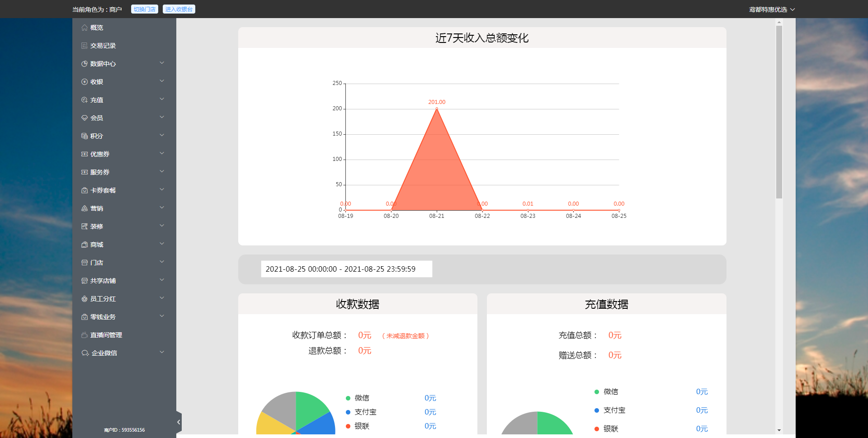This screenshot has height=438, width=868.
Task: Click the diamond icon beside 会员
Action: [85, 118]
